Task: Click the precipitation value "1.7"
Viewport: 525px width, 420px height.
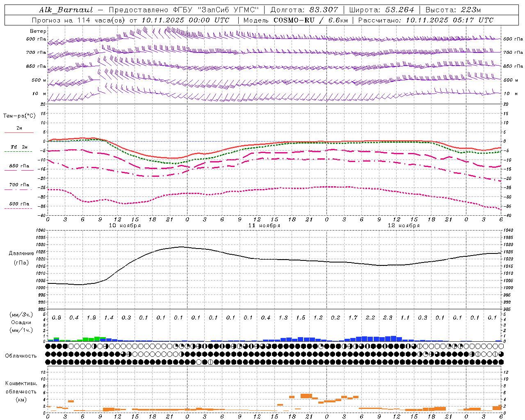Action: 353,318
